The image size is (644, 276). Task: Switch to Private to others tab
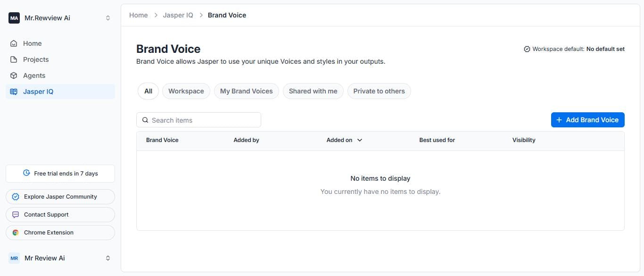379,91
